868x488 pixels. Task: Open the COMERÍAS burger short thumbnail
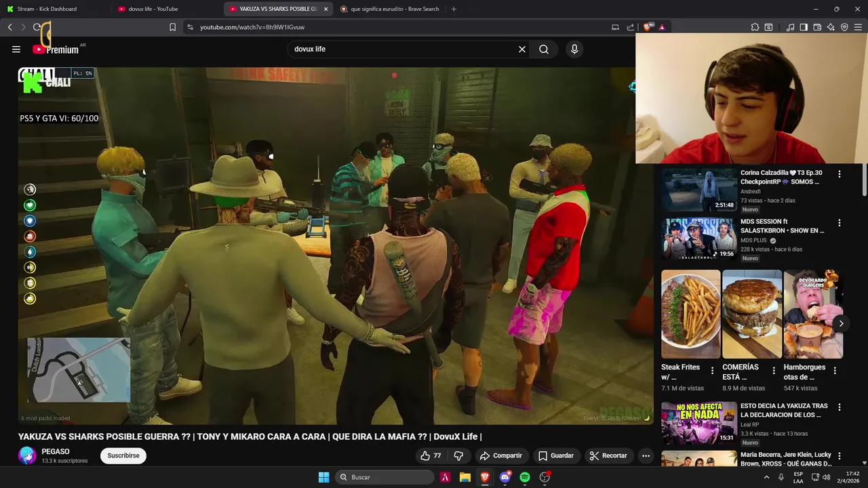coord(752,314)
